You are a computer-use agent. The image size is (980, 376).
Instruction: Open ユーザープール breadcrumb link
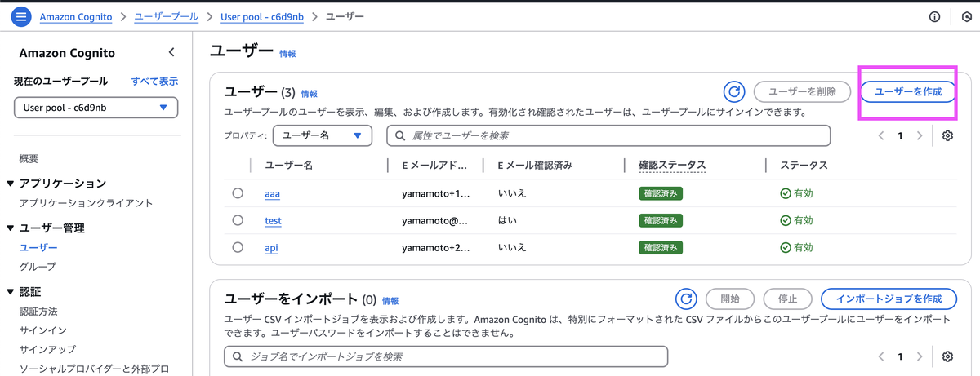click(167, 16)
